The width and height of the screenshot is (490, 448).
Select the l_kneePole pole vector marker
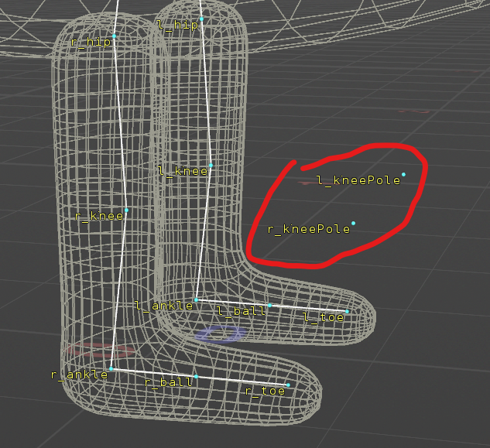pyautogui.click(x=403, y=175)
